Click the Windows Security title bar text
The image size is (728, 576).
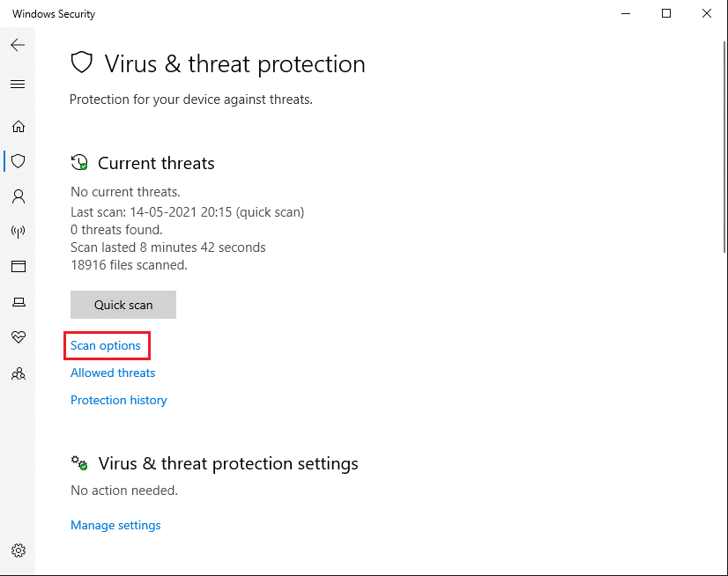pos(53,13)
